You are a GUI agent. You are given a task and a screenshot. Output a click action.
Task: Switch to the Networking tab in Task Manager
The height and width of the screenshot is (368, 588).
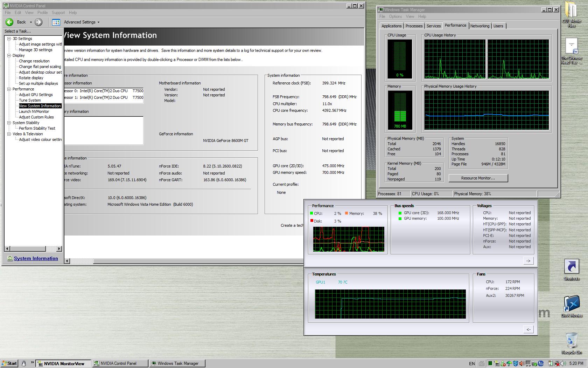[x=480, y=26]
